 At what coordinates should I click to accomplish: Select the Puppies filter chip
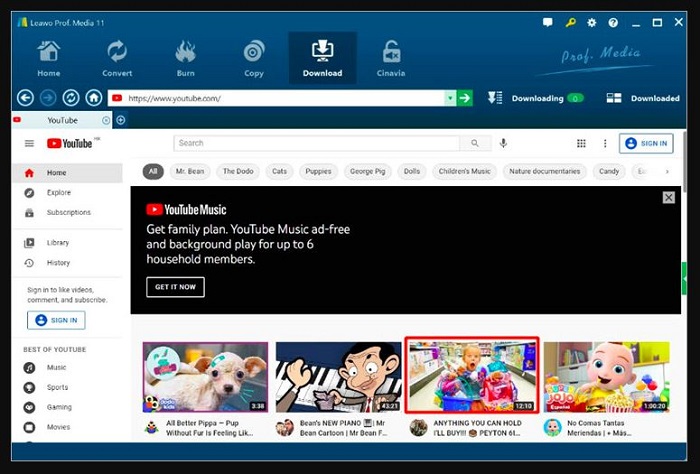click(318, 171)
